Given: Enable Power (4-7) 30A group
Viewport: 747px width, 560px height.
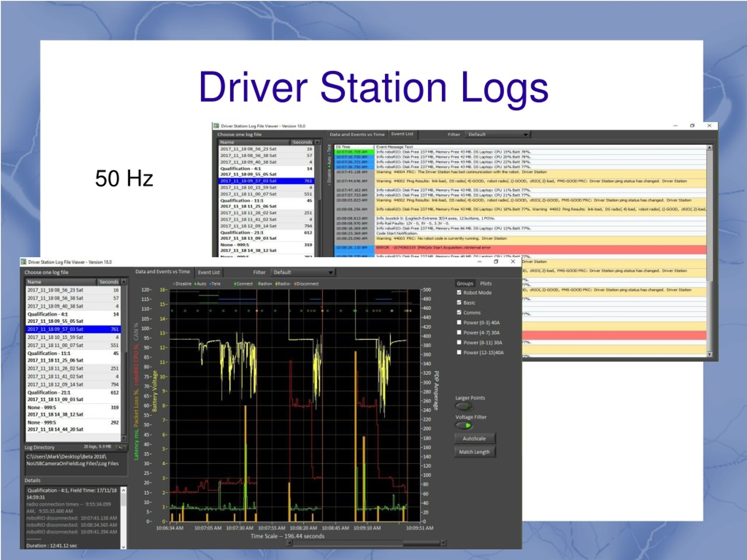Looking at the screenshot, I should click(x=459, y=332).
